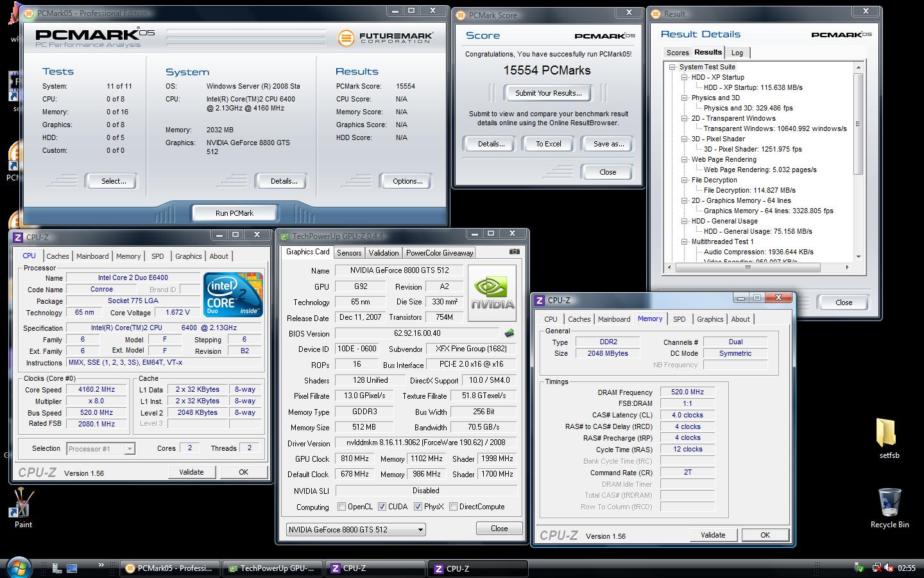924x578 pixels.
Task: Click the Safely Remove Hardware tray icon
Action: (x=860, y=568)
